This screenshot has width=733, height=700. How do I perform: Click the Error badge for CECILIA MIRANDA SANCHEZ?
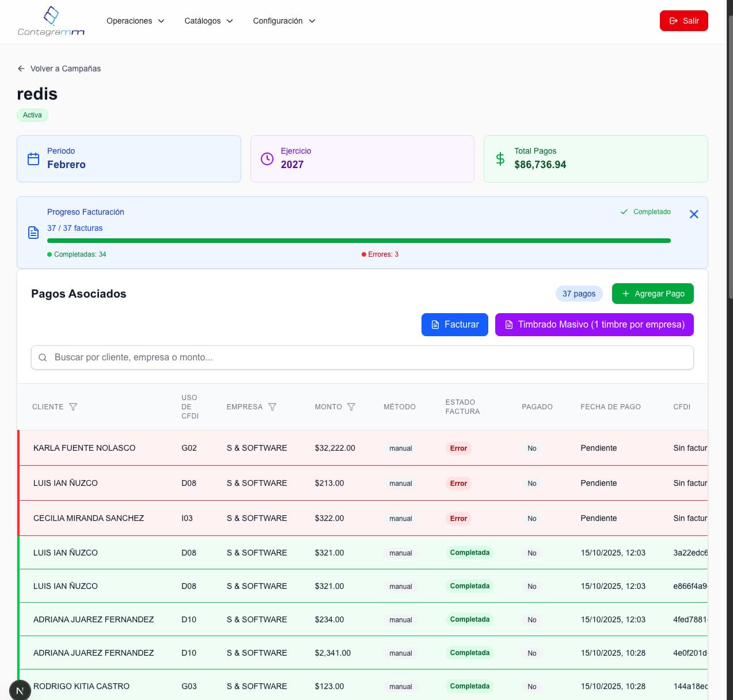click(x=458, y=519)
